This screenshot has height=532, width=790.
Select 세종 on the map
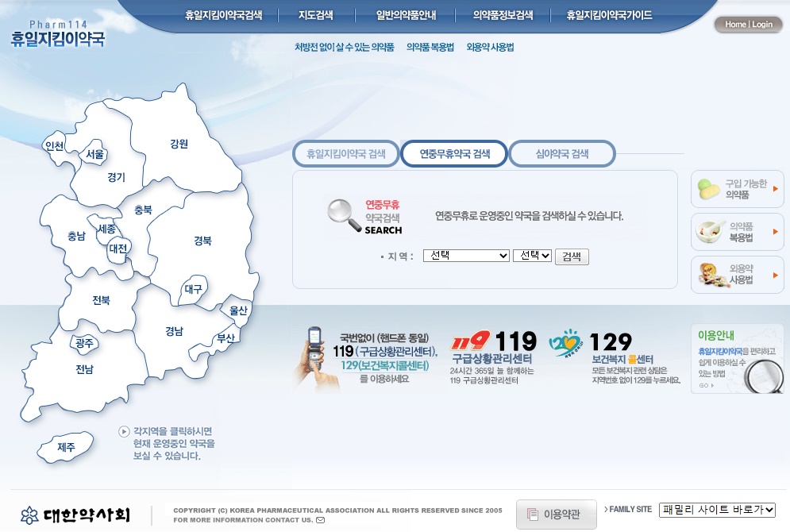point(107,229)
